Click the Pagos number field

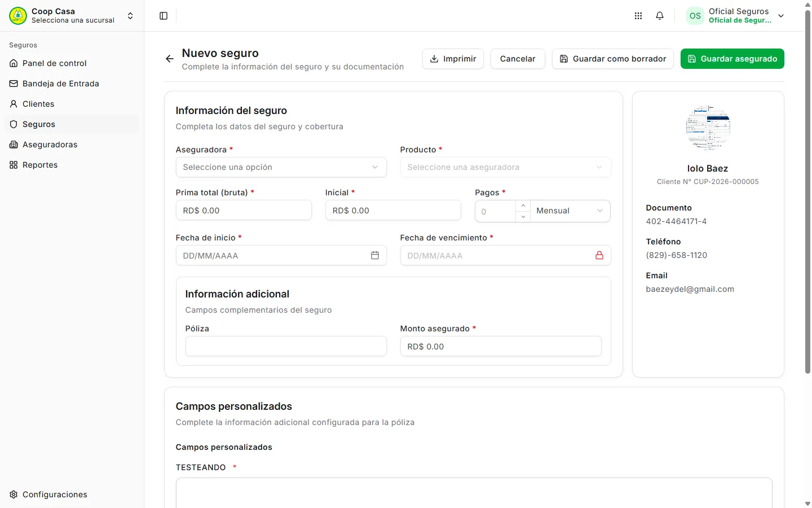click(x=495, y=211)
